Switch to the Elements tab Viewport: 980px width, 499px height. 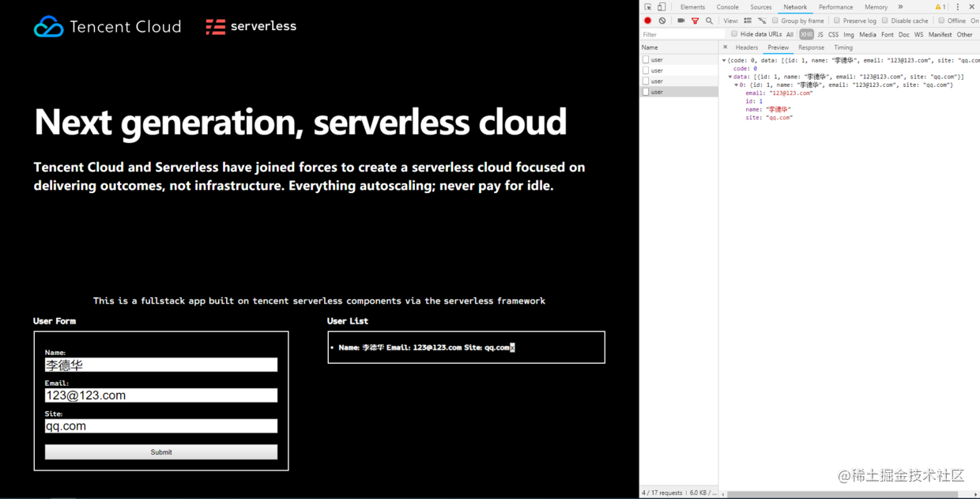pyautogui.click(x=692, y=7)
